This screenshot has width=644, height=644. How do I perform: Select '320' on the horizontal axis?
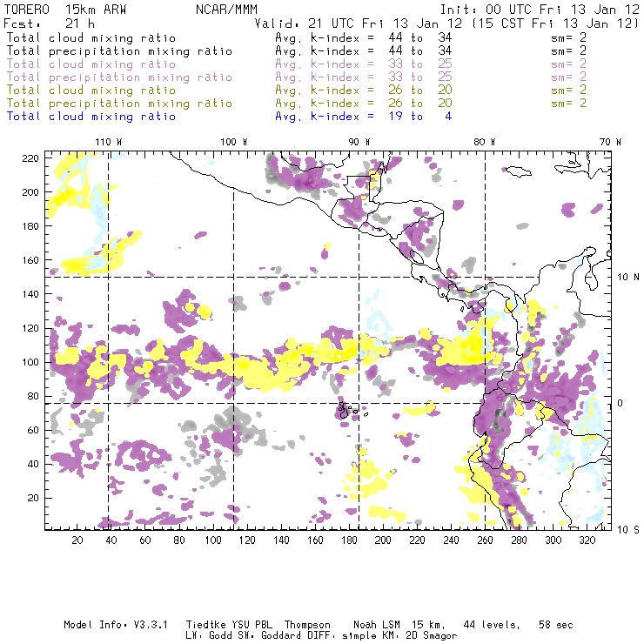click(x=587, y=540)
